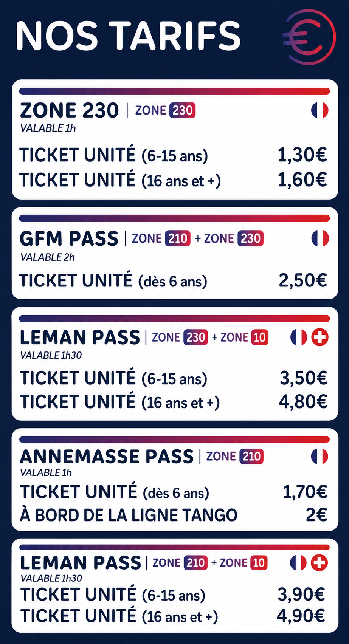Screen dimensions: 349x644
Task: Click Swiss flag in first Leman Pass card
Action: pos(320,337)
